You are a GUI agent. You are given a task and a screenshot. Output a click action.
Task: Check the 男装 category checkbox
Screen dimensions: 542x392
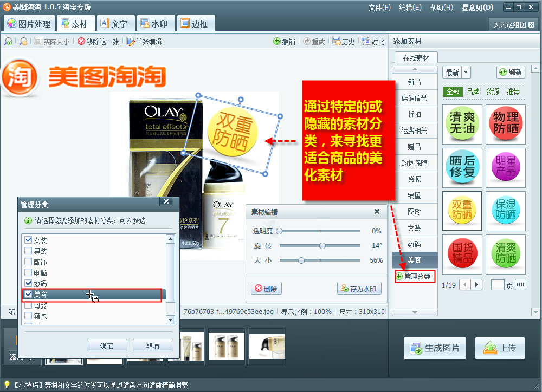[28, 251]
